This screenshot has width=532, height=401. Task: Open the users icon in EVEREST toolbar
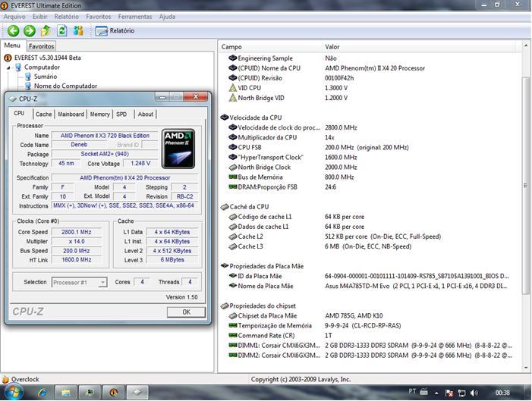pyautogui.click(x=78, y=31)
